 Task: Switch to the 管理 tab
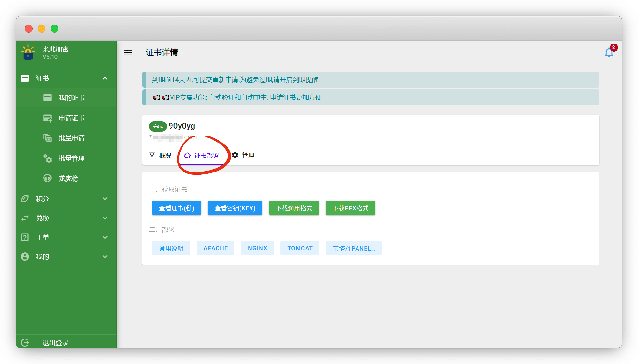click(x=243, y=155)
